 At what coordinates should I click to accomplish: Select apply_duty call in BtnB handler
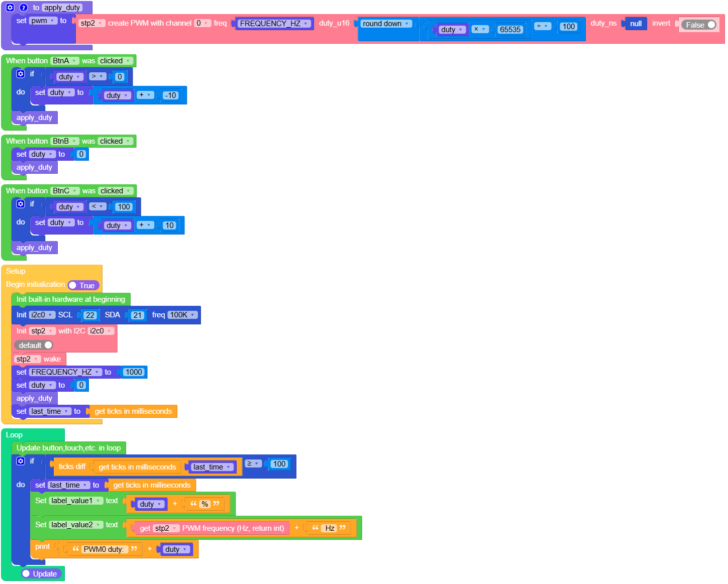pyautogui.click(x=34, y=167)
